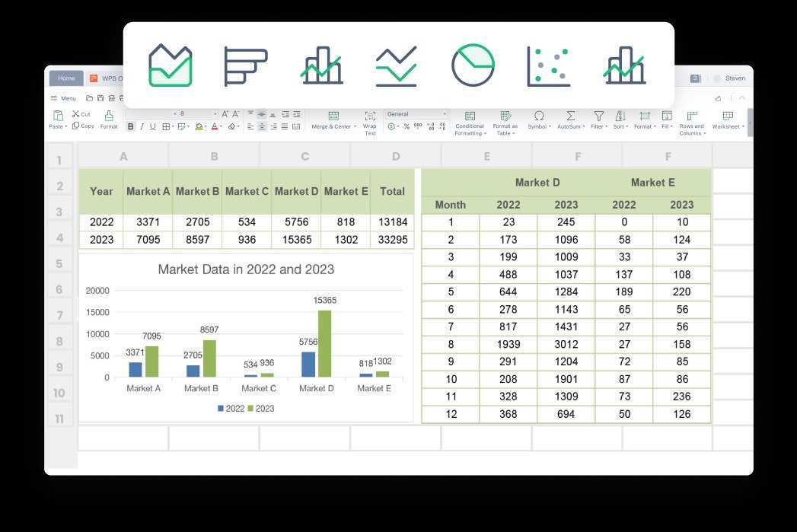Switch to the Home tab
The image size is (797, 532).
66,78
